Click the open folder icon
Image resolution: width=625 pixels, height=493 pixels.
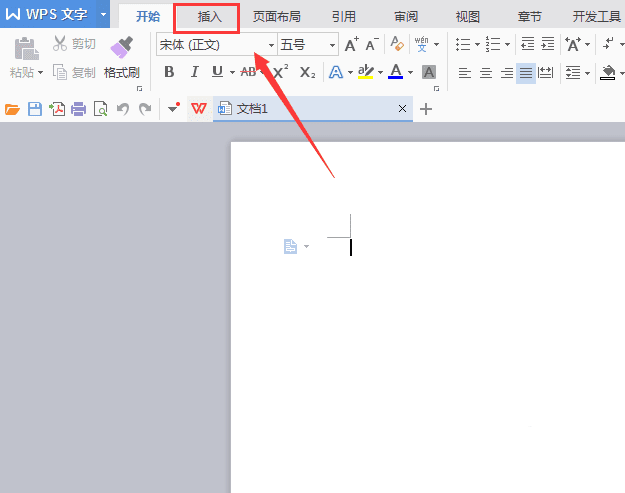tap(12, 109)
